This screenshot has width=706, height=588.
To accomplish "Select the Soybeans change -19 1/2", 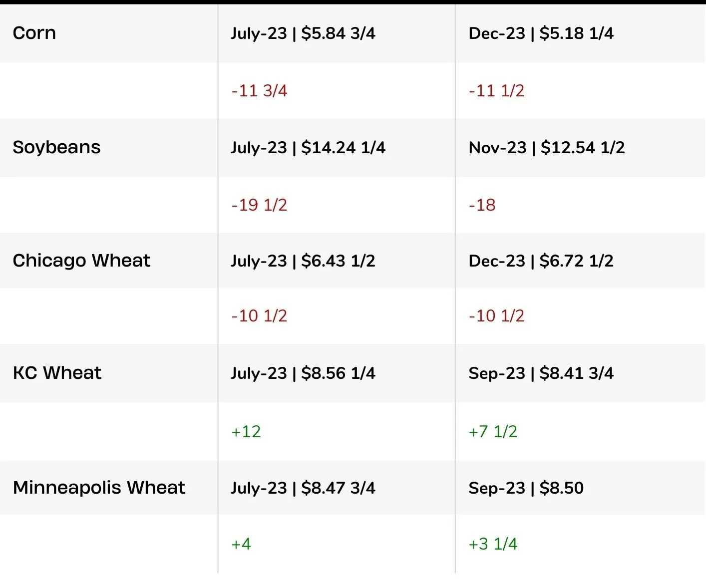I will [x=259, y=205].
